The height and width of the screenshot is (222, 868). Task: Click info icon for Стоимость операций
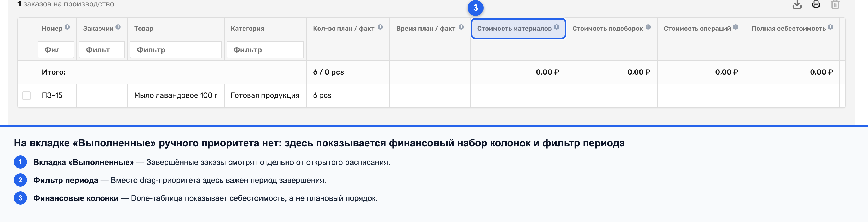tap(736, 27)
